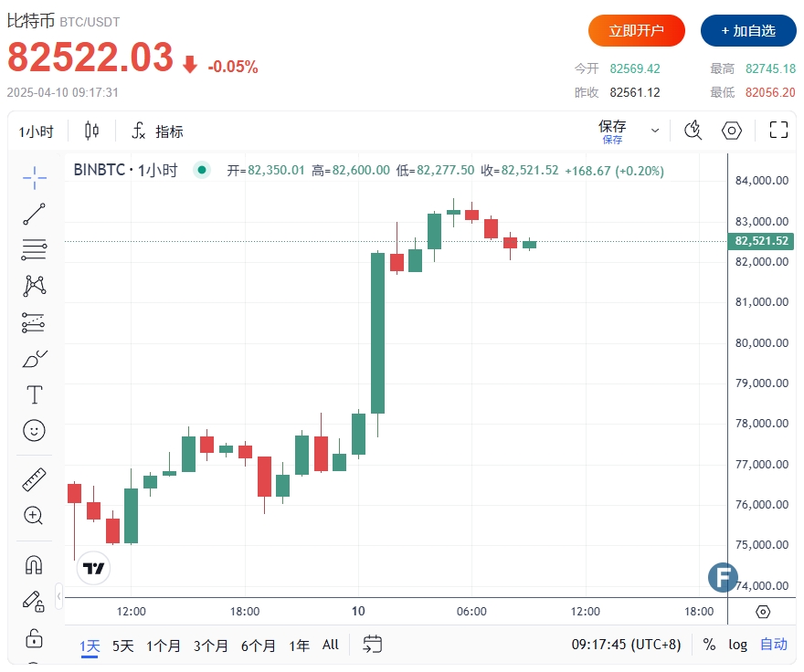Image resolution: width=804 pixels, height=672 pixels.
Task: Toggle log scale on price axis
Action: coord(738,645)
